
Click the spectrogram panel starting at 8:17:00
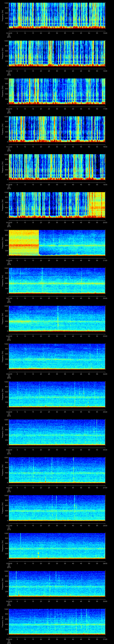(x=57, y=129)
